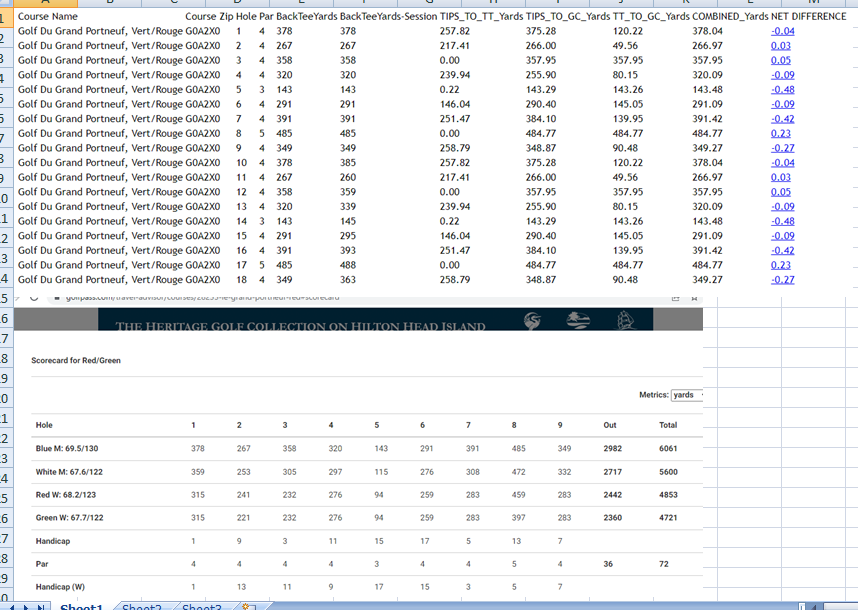Select the row 1 header on the left
Viewport: 858px width, 610px height.
[6, 18]
